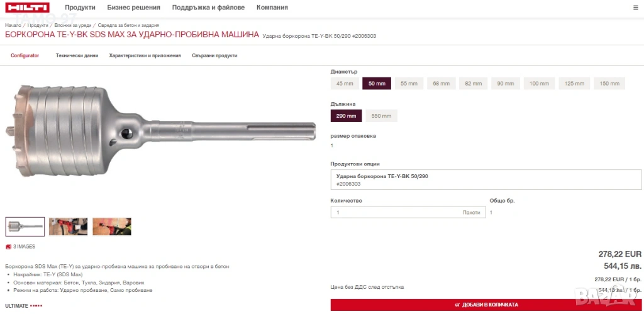Switch to Характеристики и приложения tab
This screenshot has height=314, width=644.
click(x=145, y=55)
